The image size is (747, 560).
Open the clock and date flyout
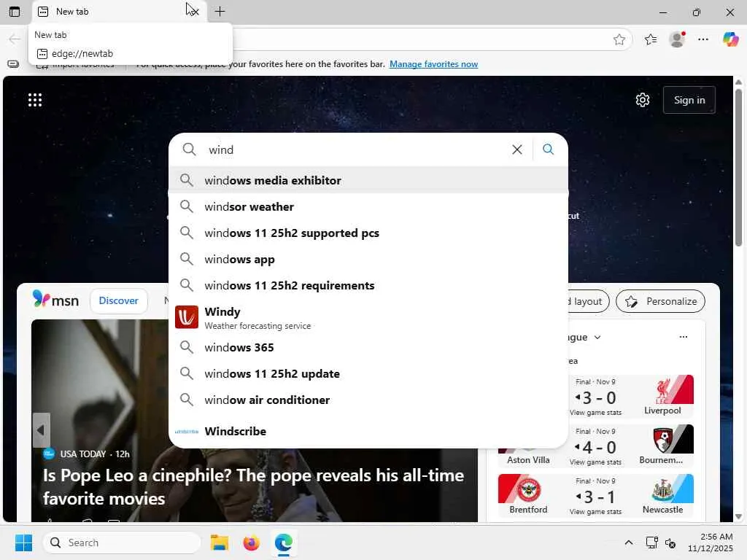pyautogui.click(x=711, y=542)
